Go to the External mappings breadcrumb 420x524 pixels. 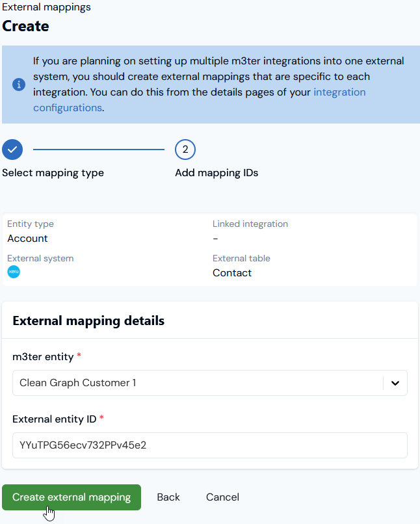46,7
